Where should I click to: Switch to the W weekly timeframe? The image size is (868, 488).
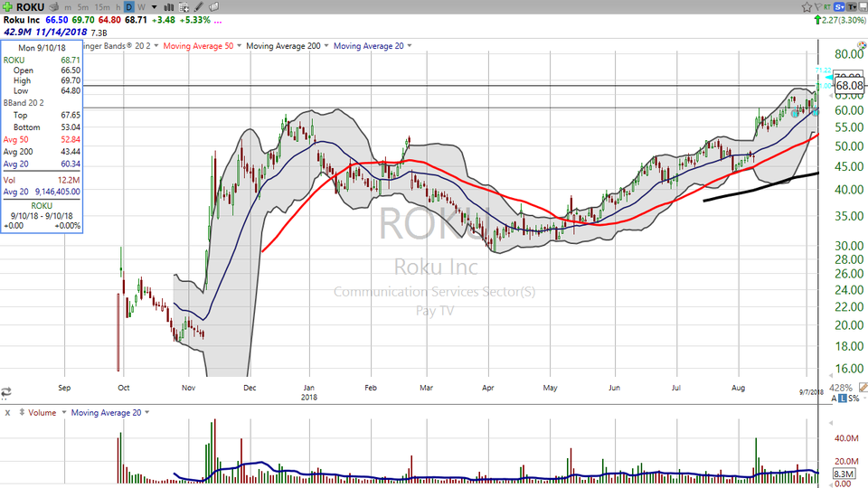(141, 7)
